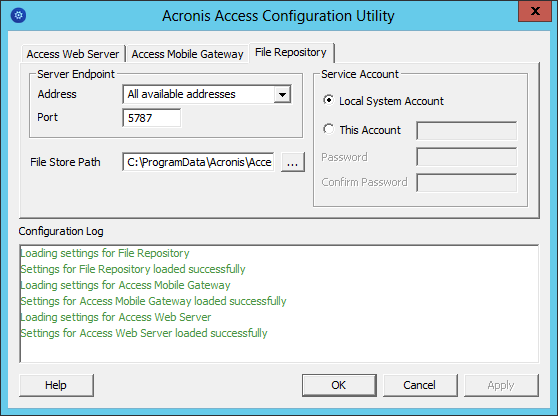
Task: Confirm settings with the OK button
Action: click(339, 385)
